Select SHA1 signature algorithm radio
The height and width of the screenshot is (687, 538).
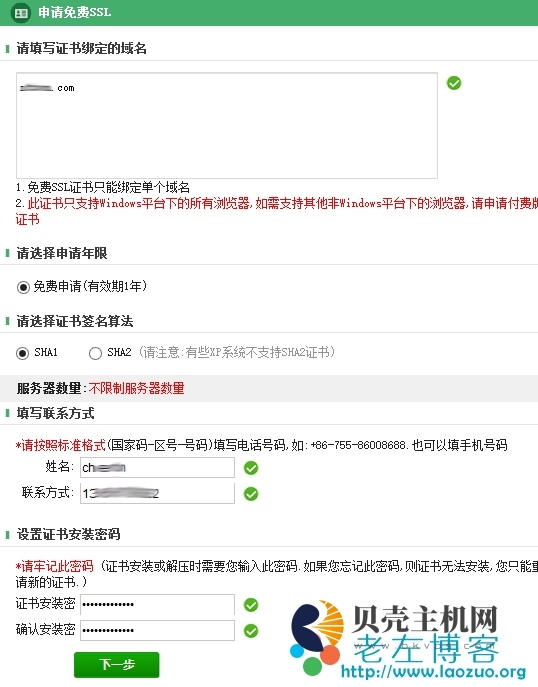[x=22, y=353]
